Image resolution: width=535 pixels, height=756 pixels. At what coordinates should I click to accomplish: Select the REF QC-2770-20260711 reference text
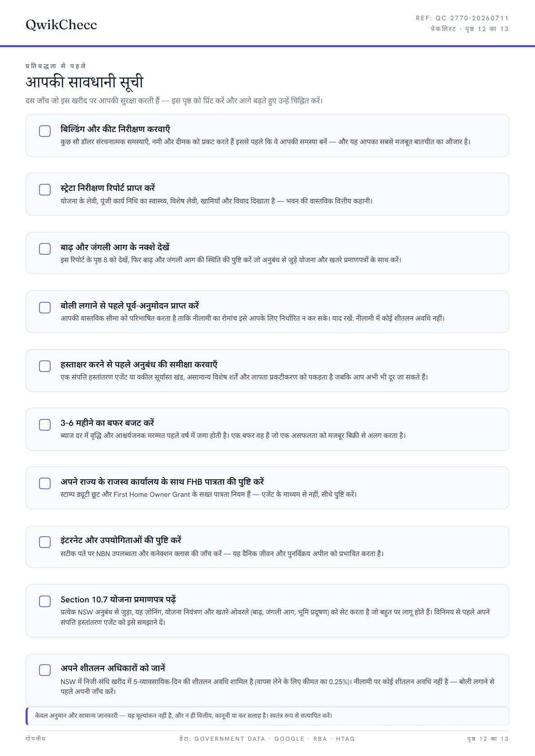[462, 18]
